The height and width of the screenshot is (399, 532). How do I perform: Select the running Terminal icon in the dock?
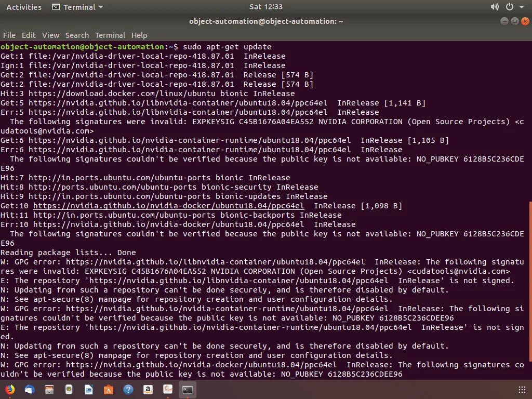click(x=187, y=389)
